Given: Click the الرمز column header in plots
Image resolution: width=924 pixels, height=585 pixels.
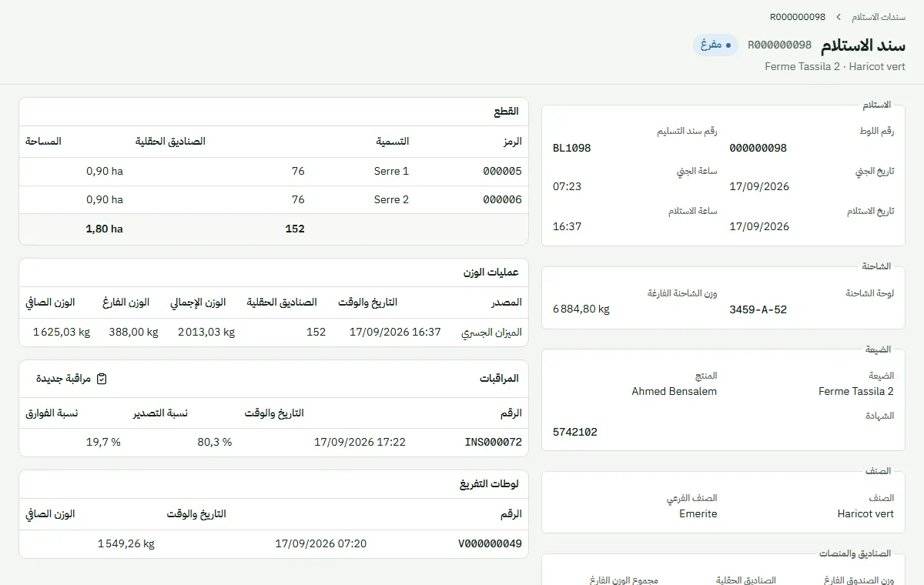Looking at the screenshot, I should coord(511,142).
